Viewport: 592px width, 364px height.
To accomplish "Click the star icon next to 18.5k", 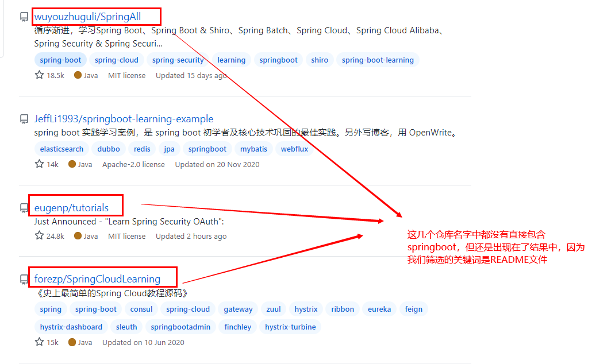I will click(39, 75).
